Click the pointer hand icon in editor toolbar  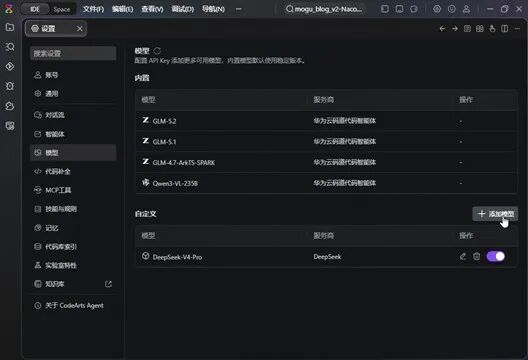pyautogui.click(x=492, y=29)
